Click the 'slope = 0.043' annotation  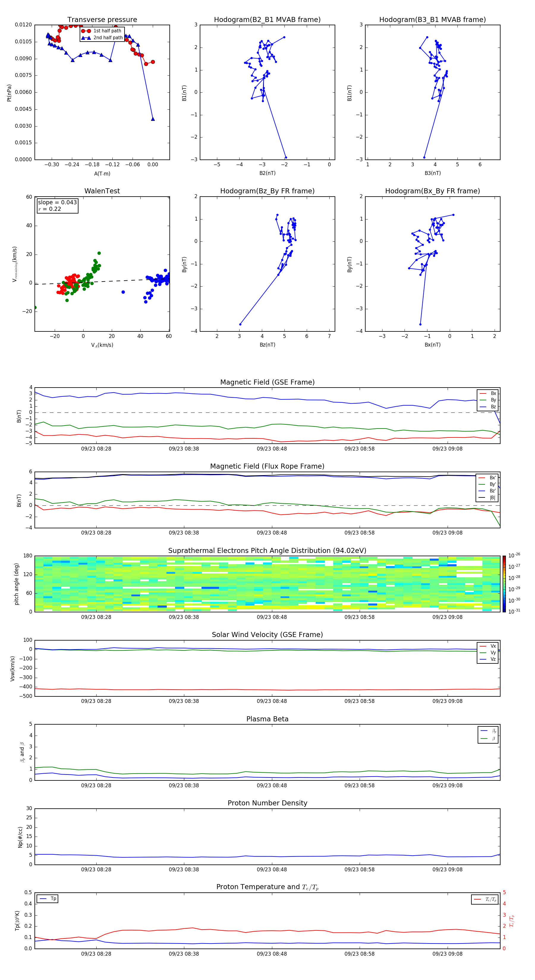pyautogui.click(x=57, y=203)
